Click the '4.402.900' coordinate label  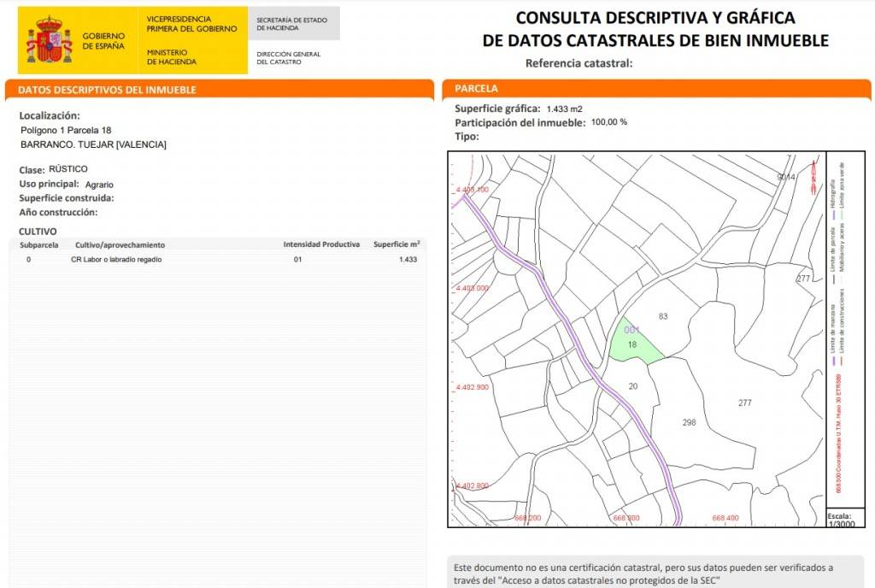472,387
